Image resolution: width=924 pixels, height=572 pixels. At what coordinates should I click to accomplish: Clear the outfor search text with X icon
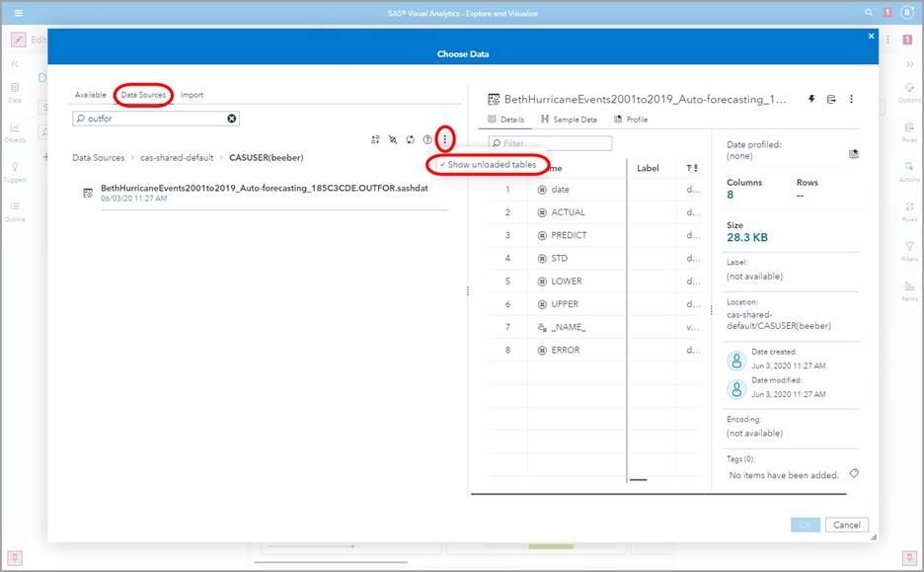coord(232,119)
